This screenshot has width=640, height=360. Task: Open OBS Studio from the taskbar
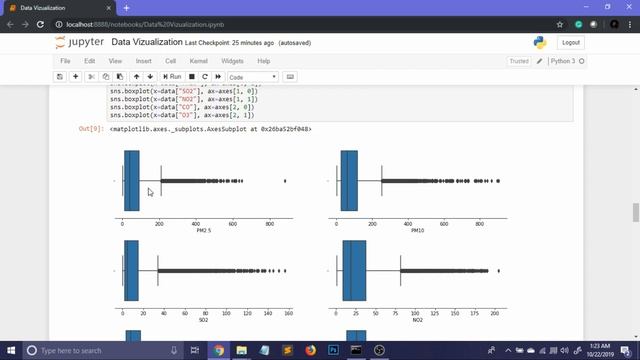pyautogui.click(x=379, y=350)
